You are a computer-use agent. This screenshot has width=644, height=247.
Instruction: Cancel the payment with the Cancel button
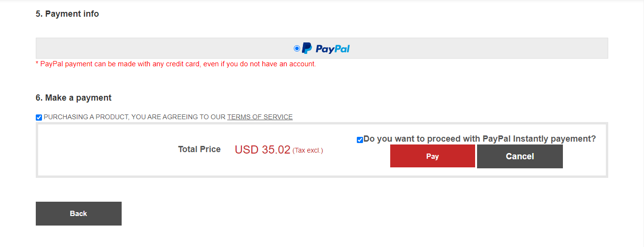[520, 156]
